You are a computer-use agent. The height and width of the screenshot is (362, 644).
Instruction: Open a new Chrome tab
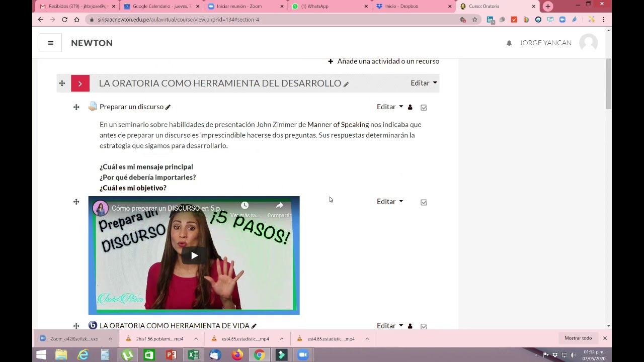tap(548, 7)
